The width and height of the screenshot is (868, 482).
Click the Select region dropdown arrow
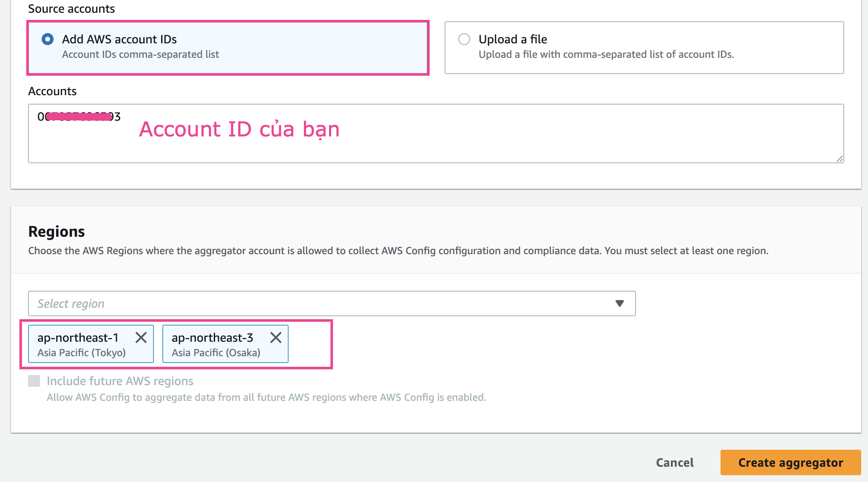click(x=619, y=303)
